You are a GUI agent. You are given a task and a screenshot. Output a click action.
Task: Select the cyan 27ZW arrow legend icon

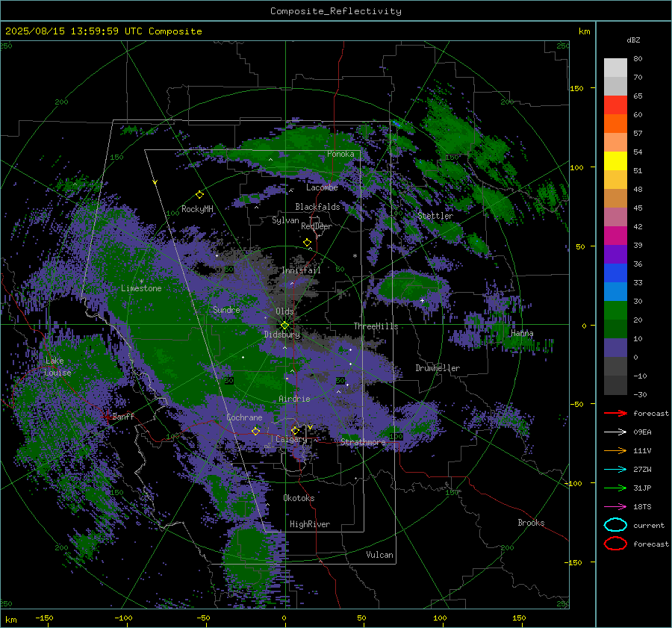click(x=615, y=470)
